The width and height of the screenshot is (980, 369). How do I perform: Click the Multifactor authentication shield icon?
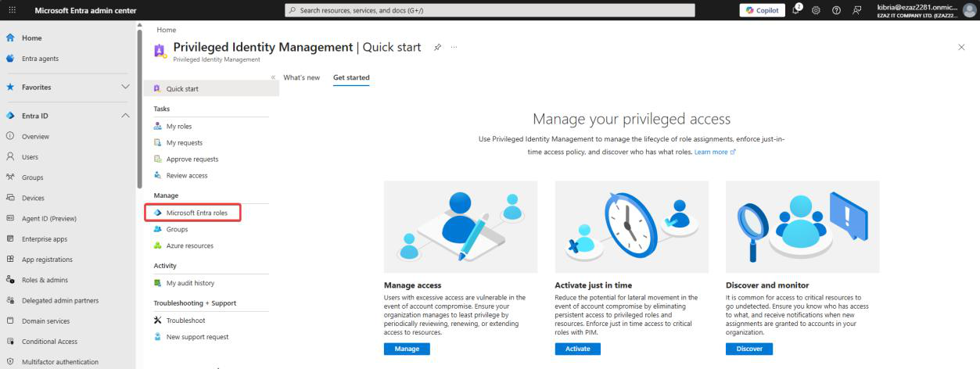[x=10, y=362]
